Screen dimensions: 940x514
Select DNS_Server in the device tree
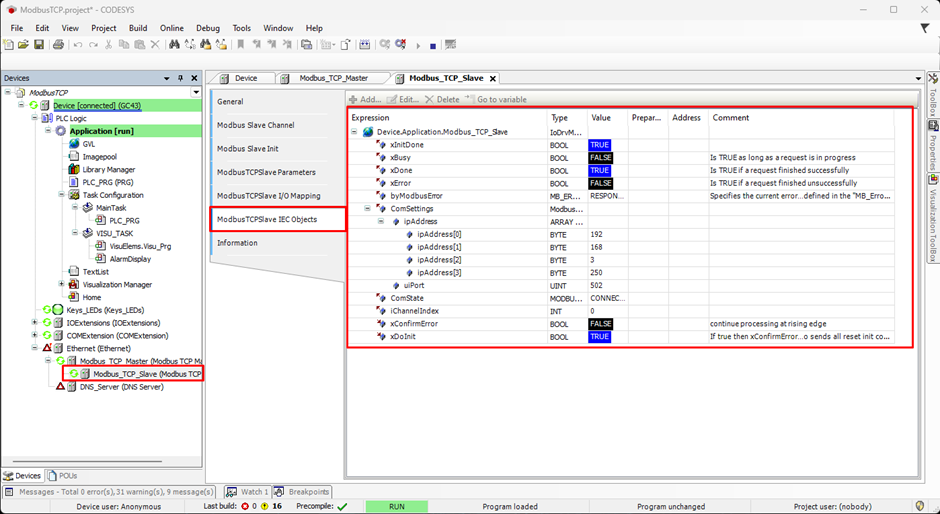click(122, 387)
